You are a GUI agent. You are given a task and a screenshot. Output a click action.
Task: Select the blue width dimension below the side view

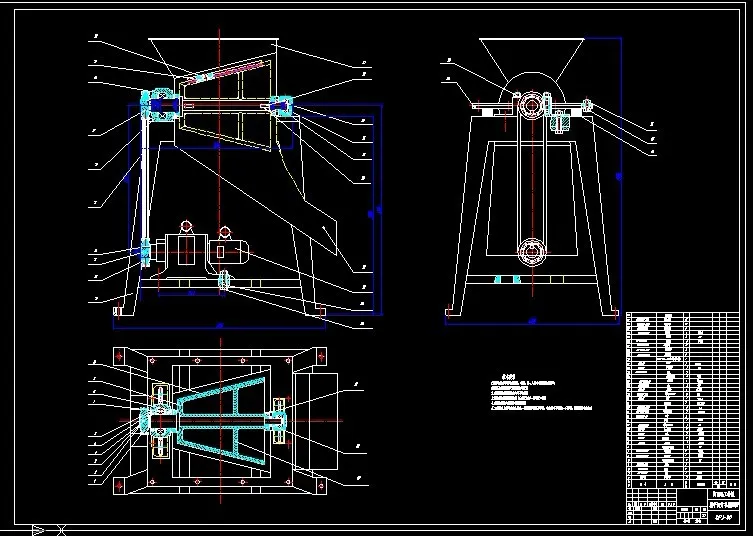tap(532, 322)
